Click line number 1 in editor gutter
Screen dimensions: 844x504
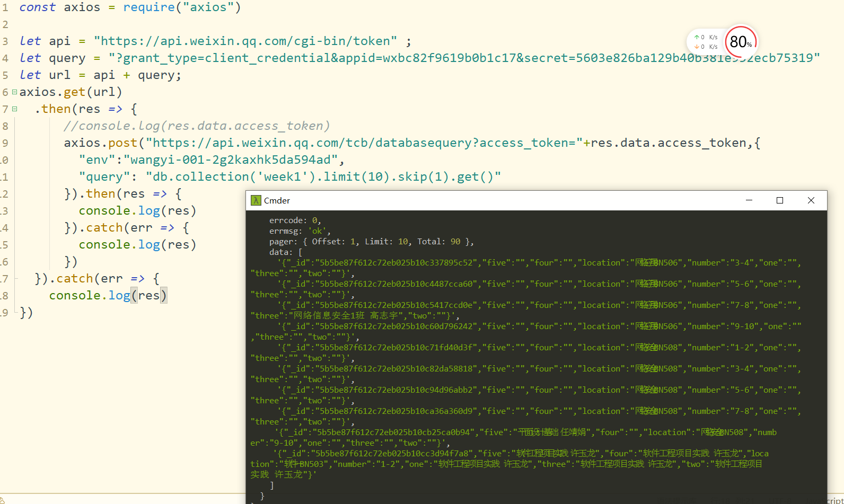click(5, 8)
